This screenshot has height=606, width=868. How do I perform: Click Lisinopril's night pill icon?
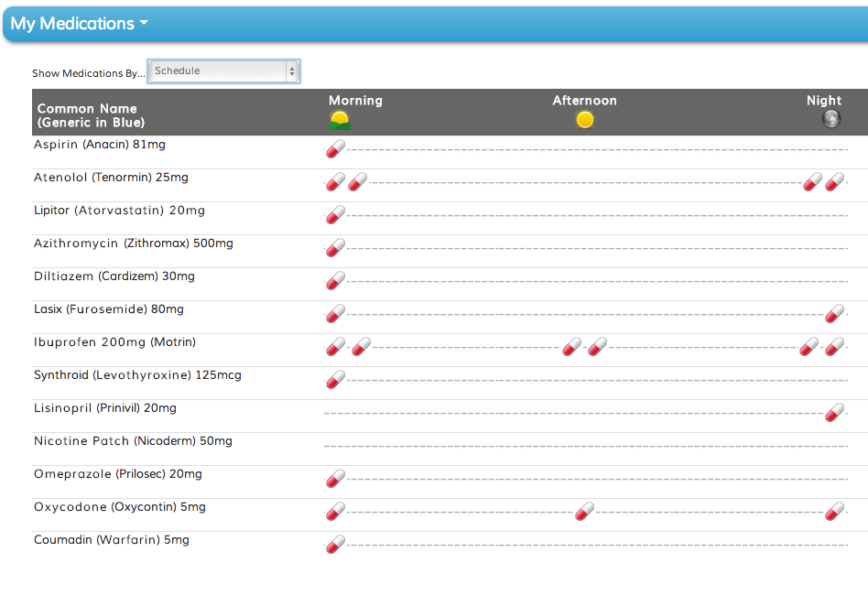point(835,412)
